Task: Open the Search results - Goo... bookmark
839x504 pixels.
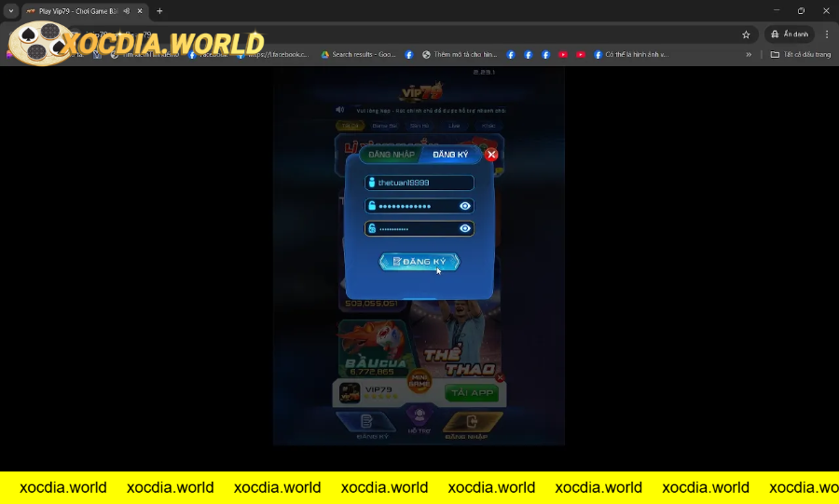Action: coord(358,55)
